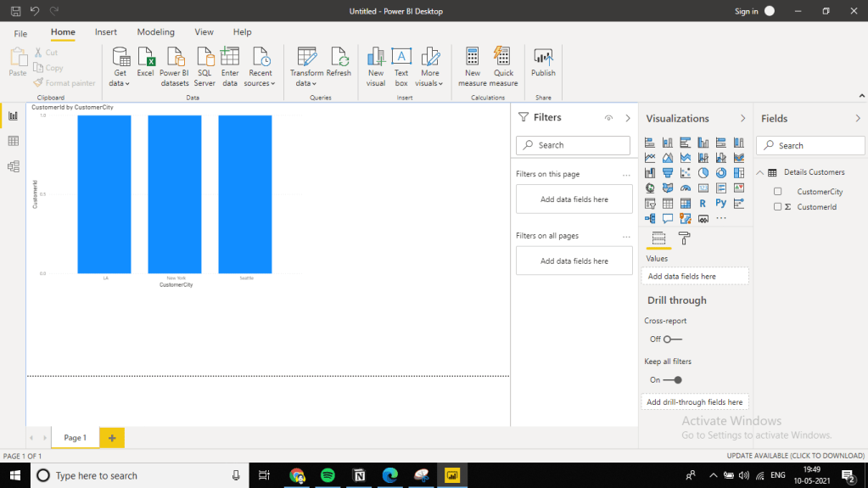
Task: Collapse the Details Customers table
Action: tap(760, 172)
